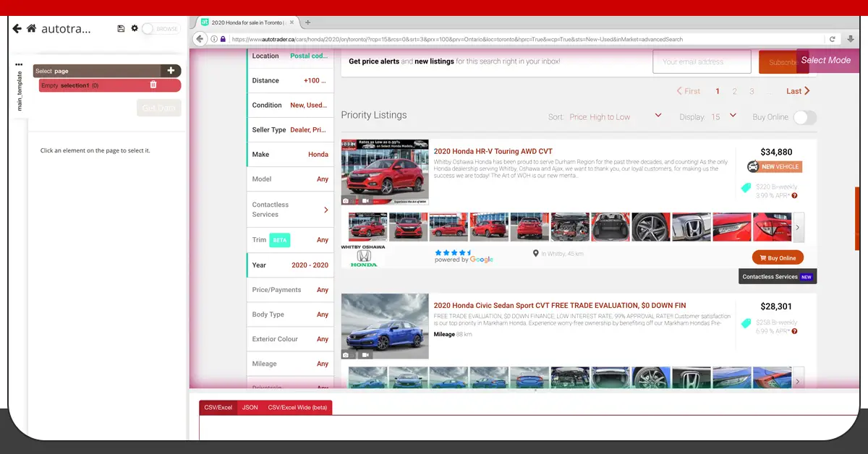Click the Select Mode label
This screenshot has width=868, height=454.
826,60
